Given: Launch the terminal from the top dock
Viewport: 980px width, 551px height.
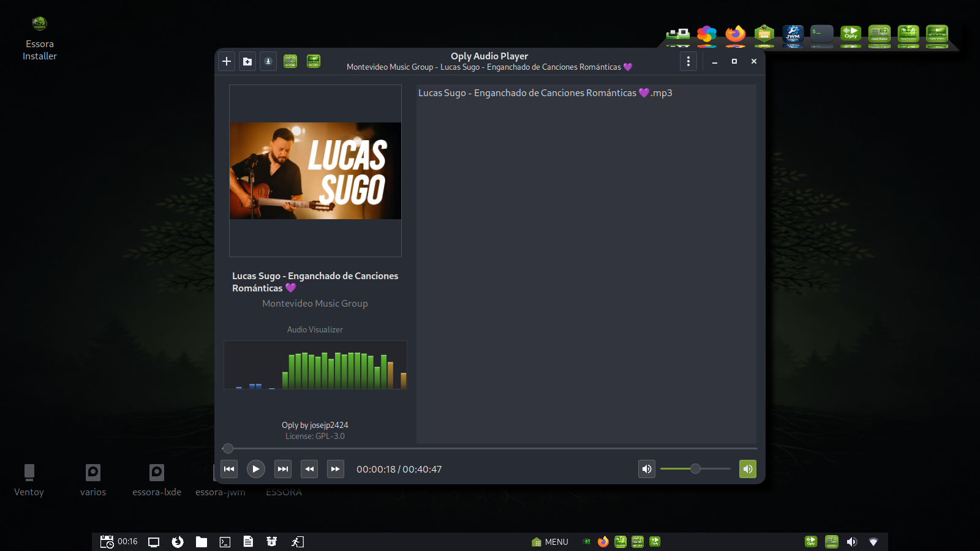Looking at the screenshot, I should coord(822,34).
